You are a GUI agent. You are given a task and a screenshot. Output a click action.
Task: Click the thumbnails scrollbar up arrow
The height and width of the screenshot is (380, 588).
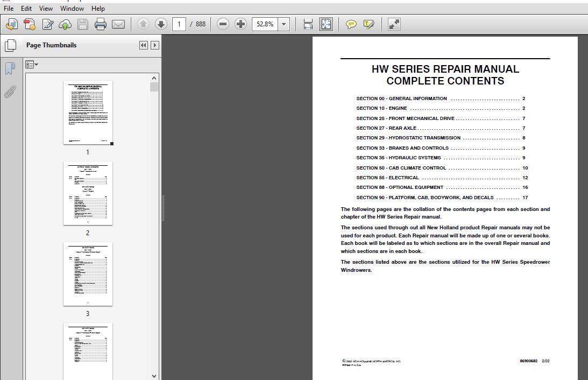pos(154,78)
